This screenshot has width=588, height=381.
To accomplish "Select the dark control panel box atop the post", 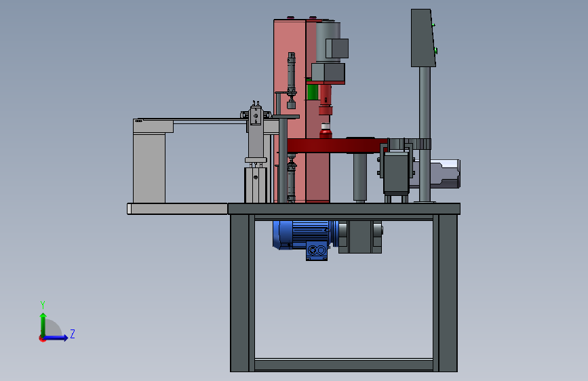I will [x=424, y=38].
